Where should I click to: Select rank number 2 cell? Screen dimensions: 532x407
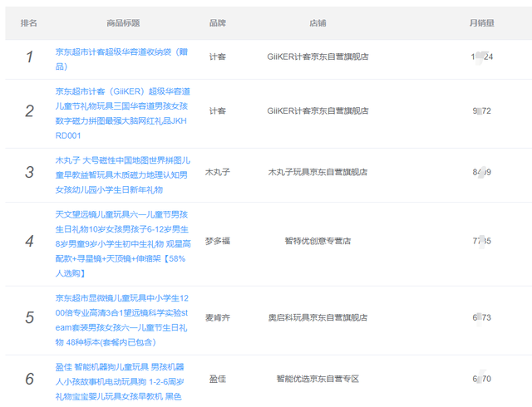[x=30, y=111]
